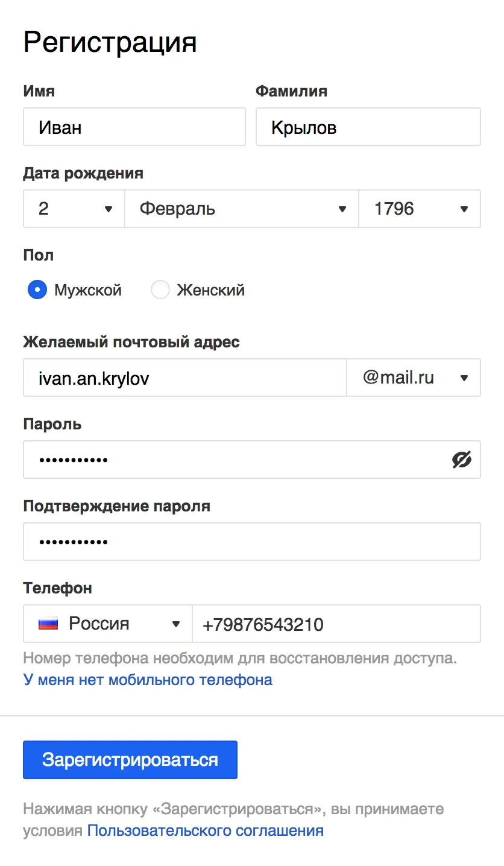Open the Пользовательского соглашения link
Viewport: 504px width, 866px height.
[x=206, y=830]
